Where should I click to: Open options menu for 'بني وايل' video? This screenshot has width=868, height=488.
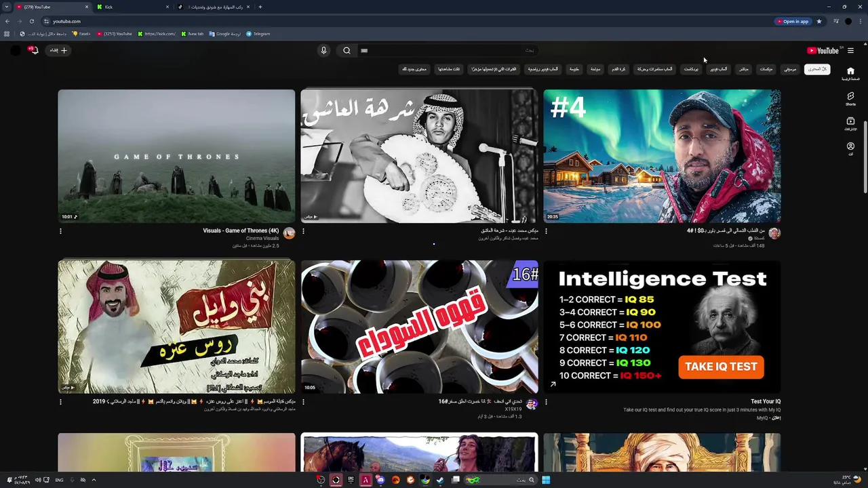tap(60, 402)
